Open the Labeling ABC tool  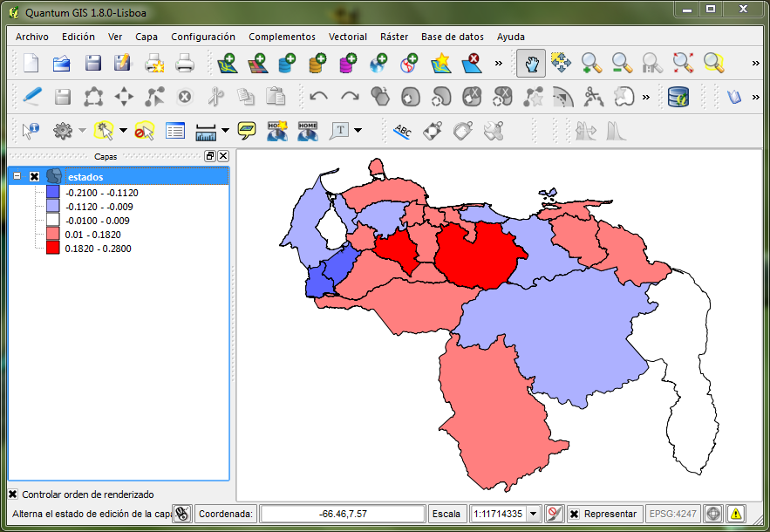[x=403, y=131]
